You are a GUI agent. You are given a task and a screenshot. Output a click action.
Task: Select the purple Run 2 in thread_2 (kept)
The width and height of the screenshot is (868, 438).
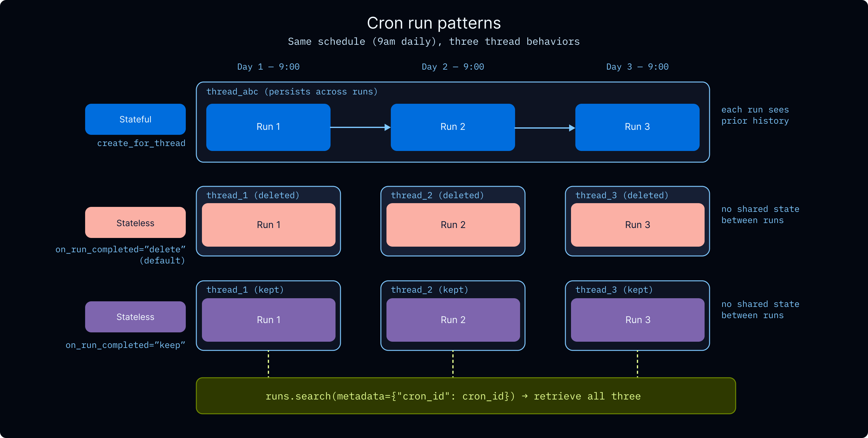click(453, 320)
